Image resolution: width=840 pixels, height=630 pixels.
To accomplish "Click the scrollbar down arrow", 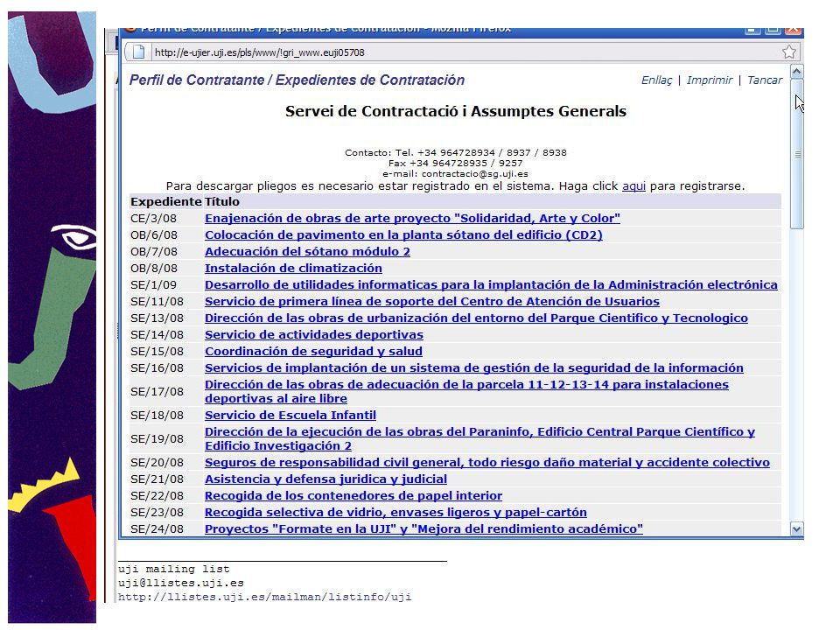I will (x=796, y=529).
